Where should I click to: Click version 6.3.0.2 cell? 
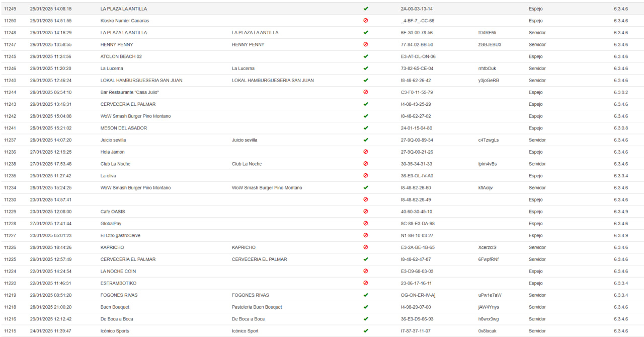tap(621, 92)
